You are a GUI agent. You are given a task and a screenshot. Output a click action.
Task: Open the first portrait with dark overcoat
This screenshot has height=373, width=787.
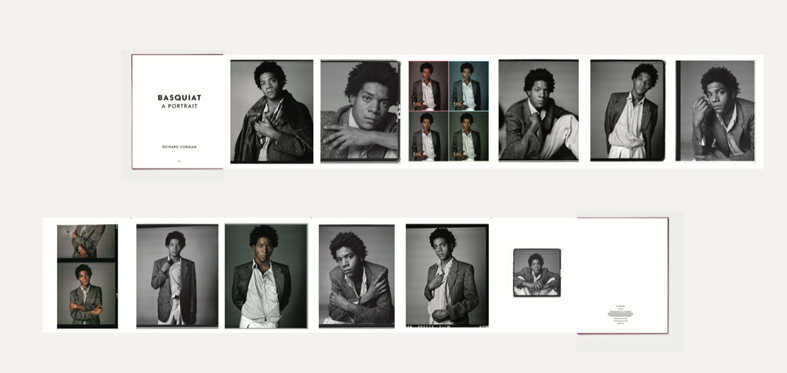click(x=272, y=111)
